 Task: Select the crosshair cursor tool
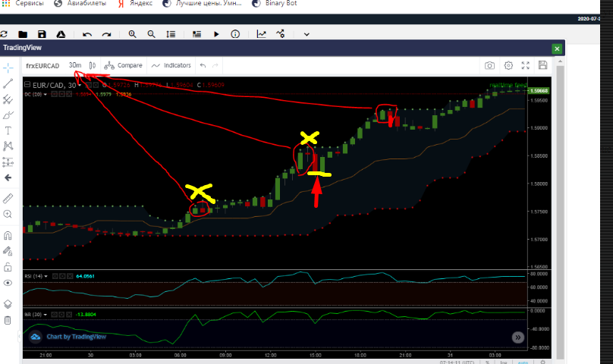pos(8,68)
